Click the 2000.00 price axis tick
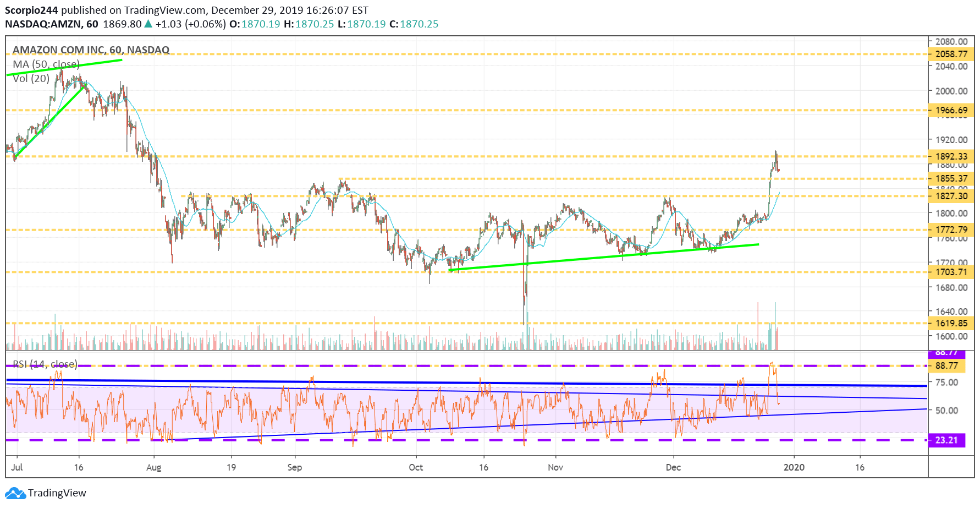This screenshot has height=508, width=980. 951,91
